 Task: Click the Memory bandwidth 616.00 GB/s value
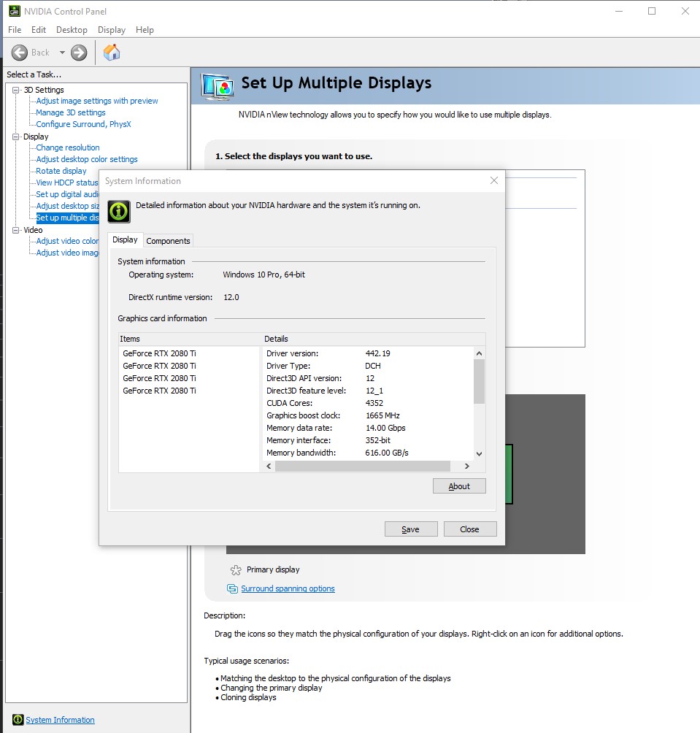pyautogui.click(x=387, y=453)
